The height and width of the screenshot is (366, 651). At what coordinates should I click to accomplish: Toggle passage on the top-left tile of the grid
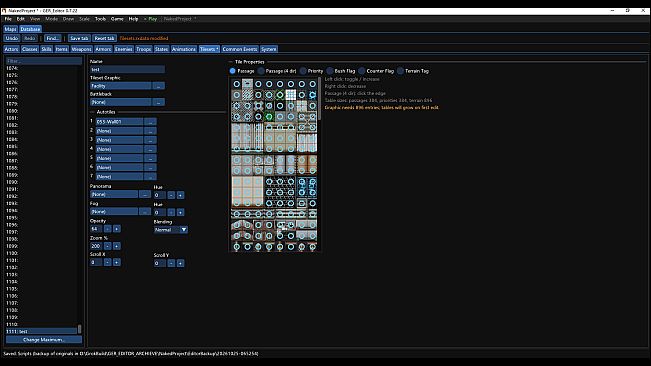click(x=236, y=84)
